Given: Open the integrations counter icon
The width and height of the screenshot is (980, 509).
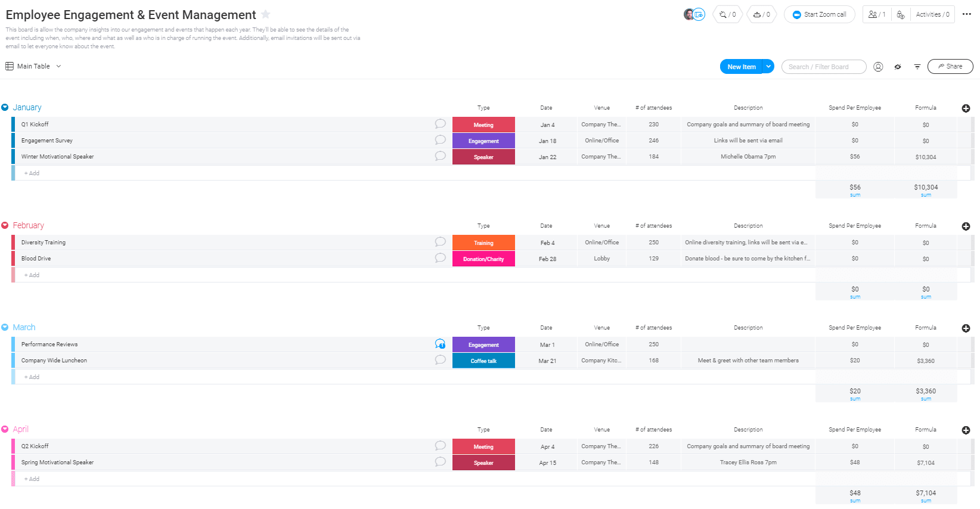Looking at the screenshot, I should click(x=727, y=14).
